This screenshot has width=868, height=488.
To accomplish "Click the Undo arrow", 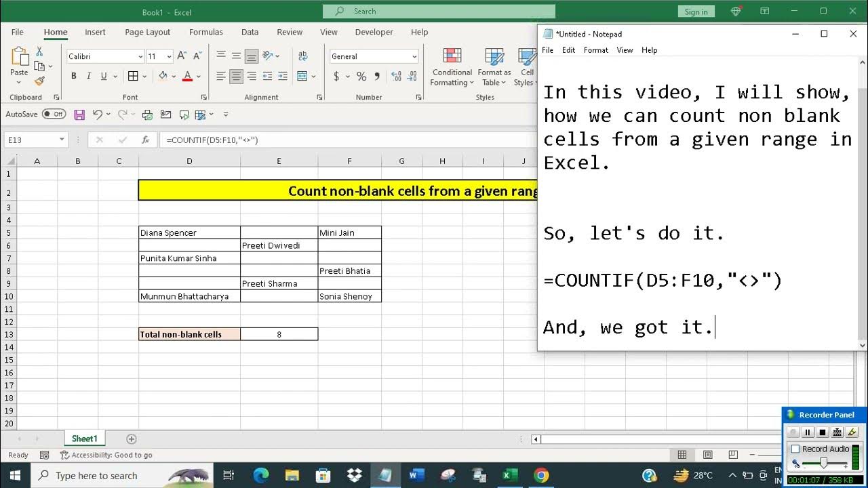I will (x=98, y=115).
